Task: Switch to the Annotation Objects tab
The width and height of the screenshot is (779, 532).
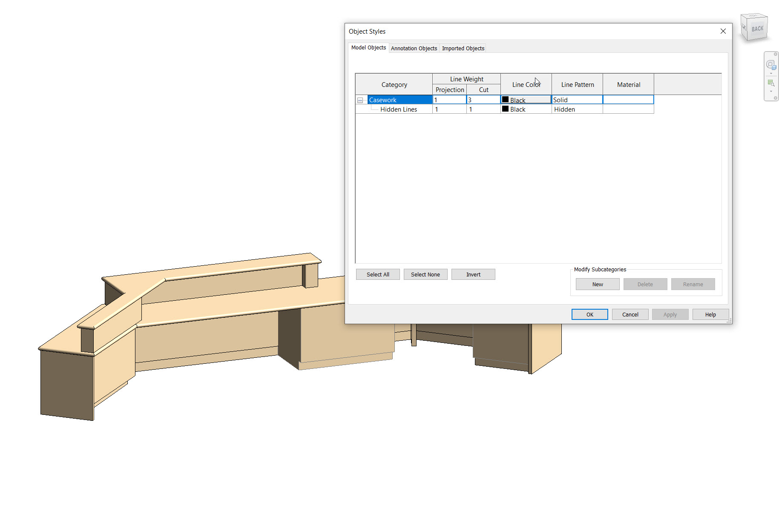Action: [x=414, y=48]
